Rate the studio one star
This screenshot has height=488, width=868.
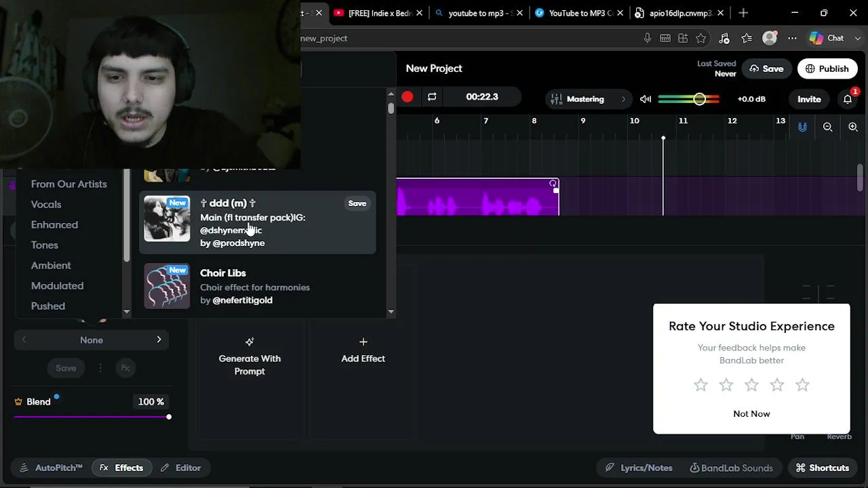tap(701, 385)
